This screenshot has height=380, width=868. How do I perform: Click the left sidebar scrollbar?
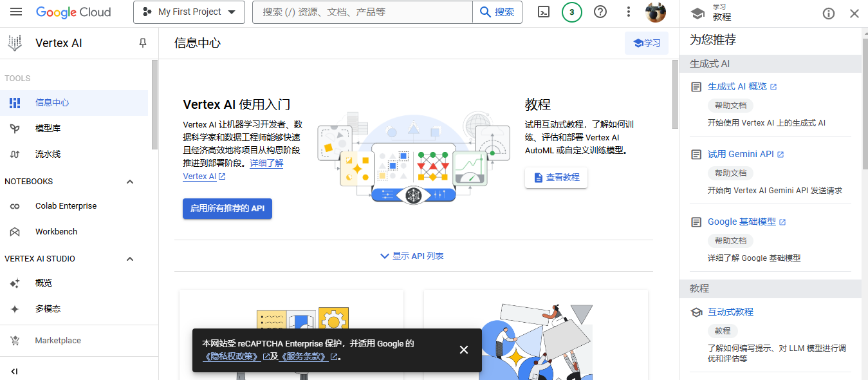click(x=154, y=104)
